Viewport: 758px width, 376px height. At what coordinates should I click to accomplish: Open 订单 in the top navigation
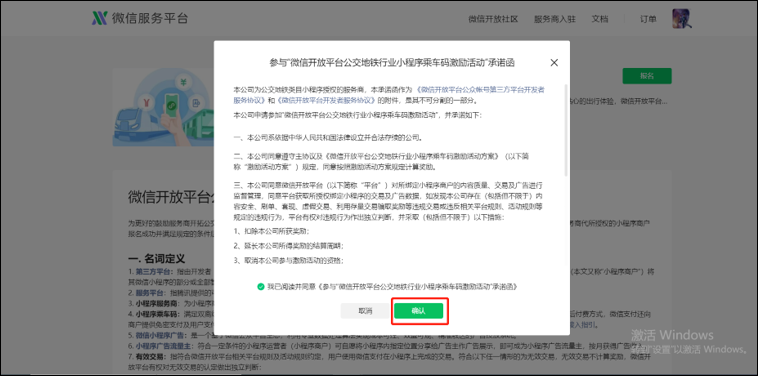click(x=648, y=19)
